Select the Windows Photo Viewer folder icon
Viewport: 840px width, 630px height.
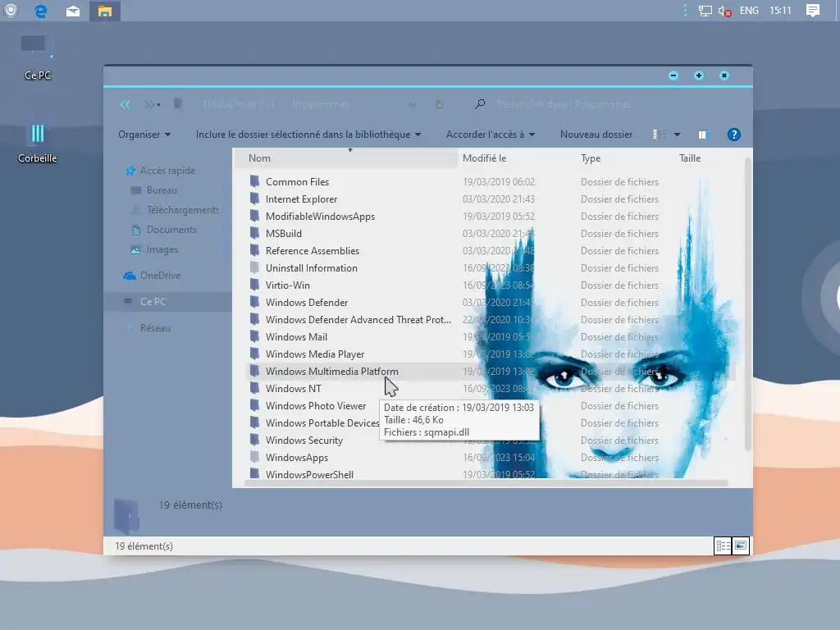[255, 405]
